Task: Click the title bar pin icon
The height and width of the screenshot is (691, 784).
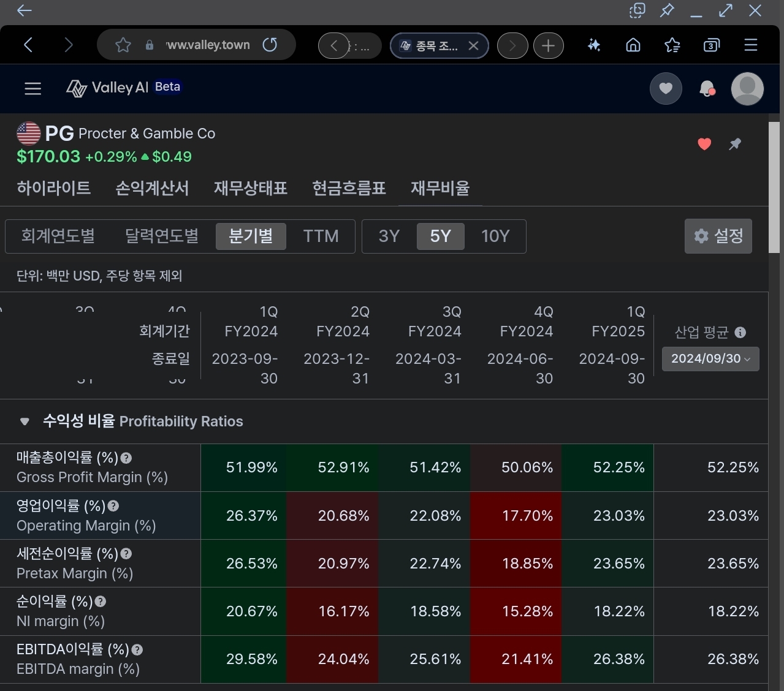Action: pyautogui.click(x=667, y=10)
